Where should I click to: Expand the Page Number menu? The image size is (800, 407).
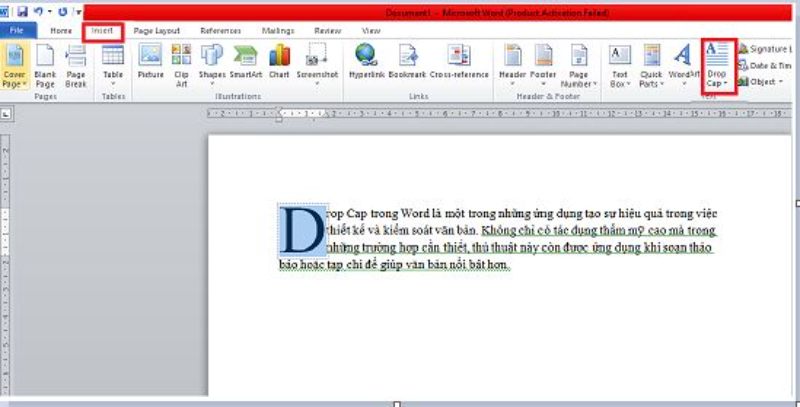point(579,66)
